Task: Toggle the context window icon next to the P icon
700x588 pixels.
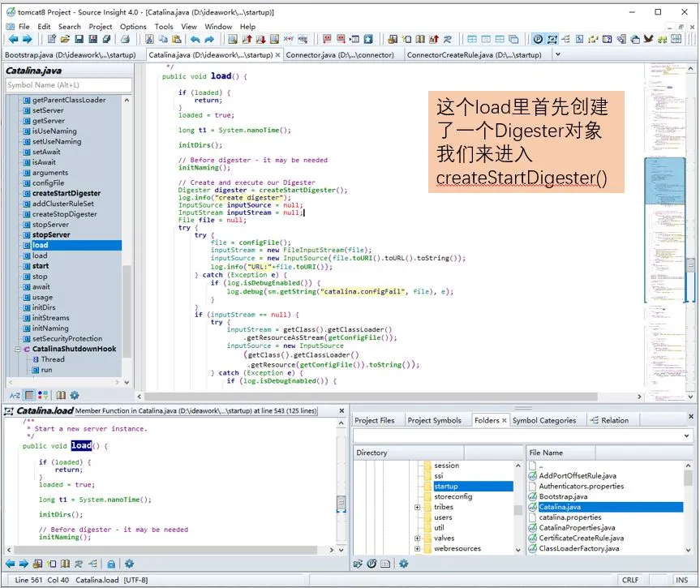Action: (x=552, y=39)
